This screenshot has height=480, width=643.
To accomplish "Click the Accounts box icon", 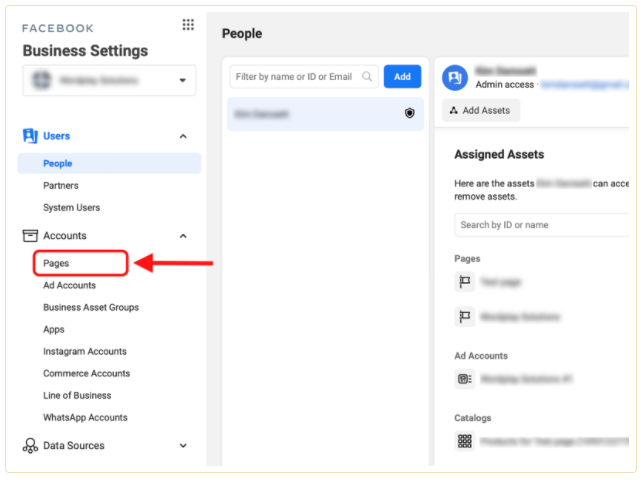I will pyautogui.click(x=30, y=236).
